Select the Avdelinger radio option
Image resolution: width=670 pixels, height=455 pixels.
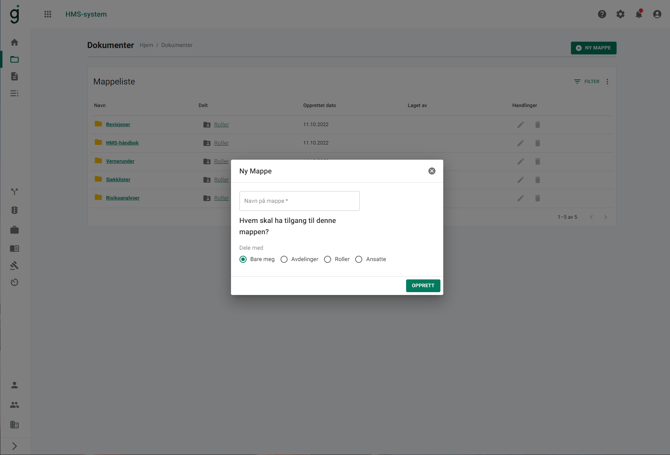[x=284, y=259]
